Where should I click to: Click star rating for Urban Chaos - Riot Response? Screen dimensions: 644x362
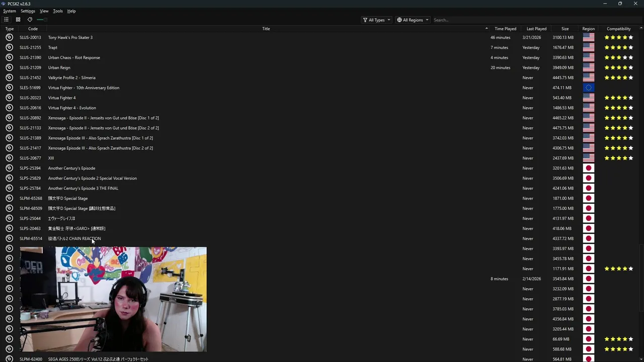pos(618,57)
